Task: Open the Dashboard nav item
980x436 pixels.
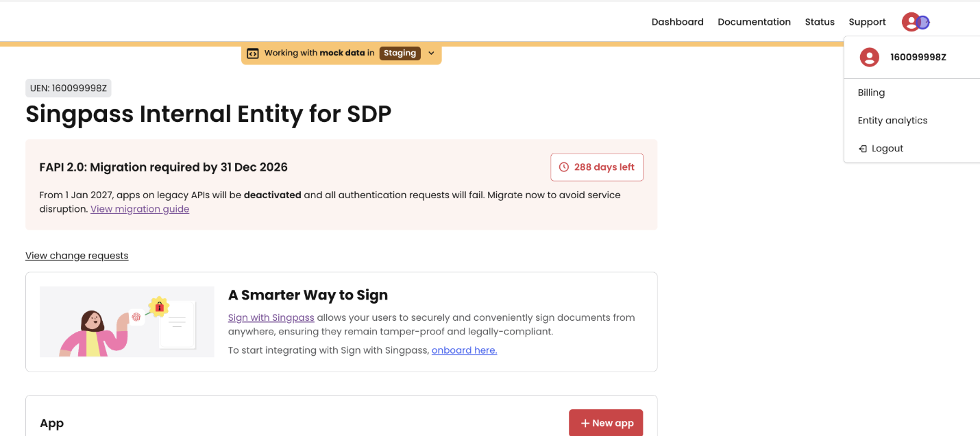Action: (x=677, y=22)
